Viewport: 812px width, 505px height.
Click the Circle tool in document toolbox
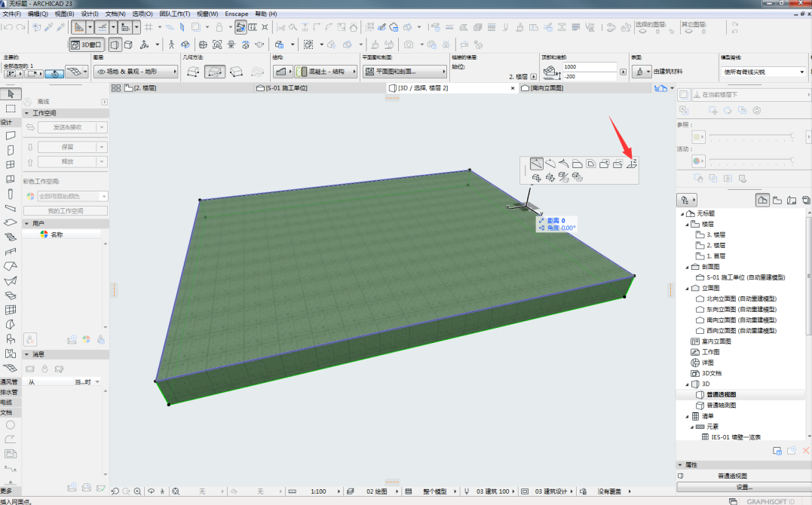click(11, 424)
